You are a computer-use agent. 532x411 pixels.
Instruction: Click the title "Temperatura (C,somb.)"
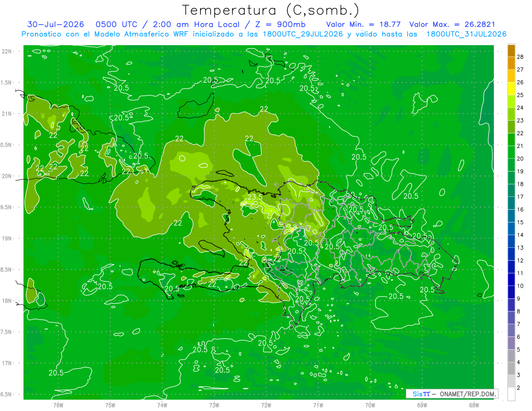[271, 11]
